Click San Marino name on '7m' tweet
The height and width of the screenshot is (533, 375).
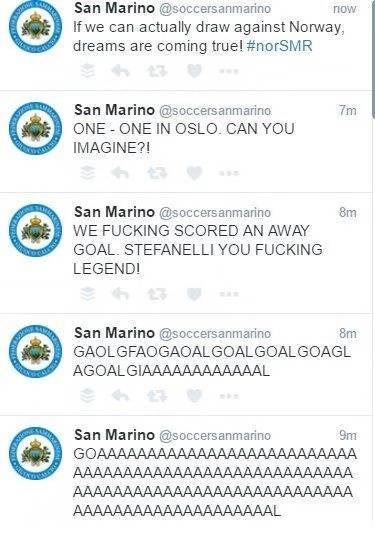coord(114,110)
